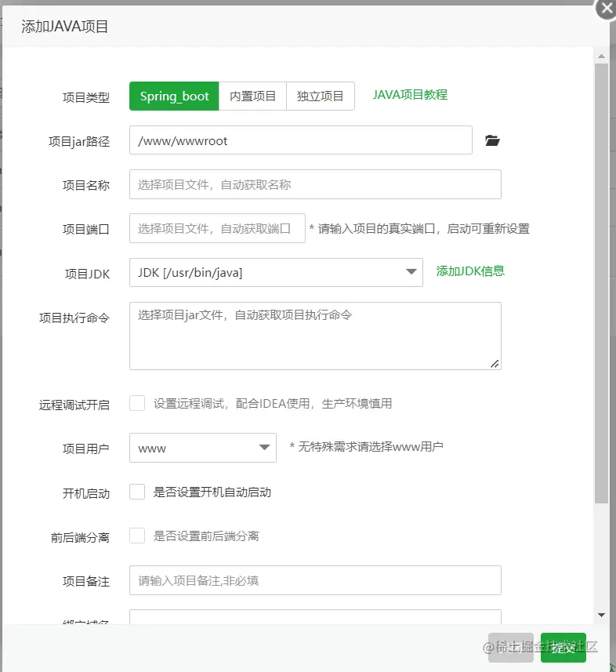Viewport: 616px width, 672px height.
Task: Focus the 项目jar路径 input field
Action: 301,140
